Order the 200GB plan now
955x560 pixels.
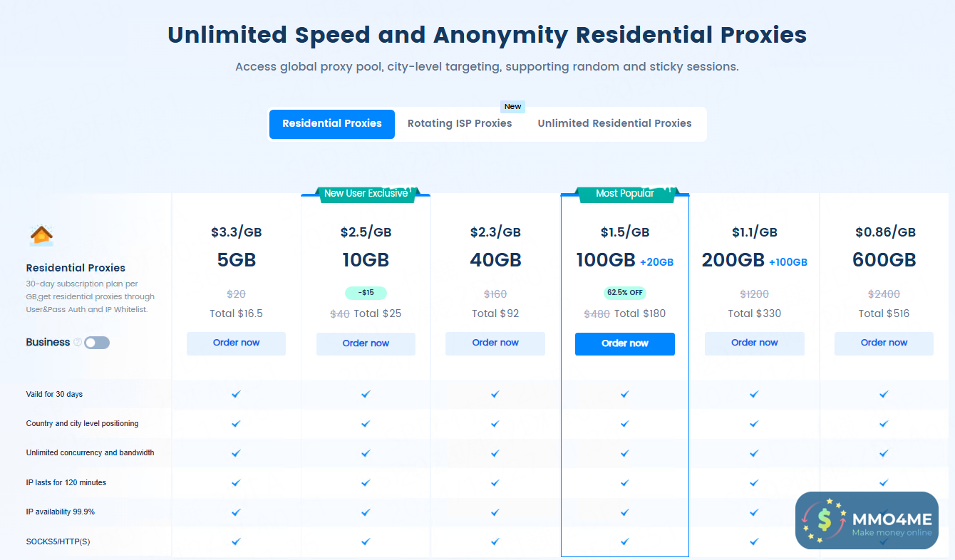(754, 343)
